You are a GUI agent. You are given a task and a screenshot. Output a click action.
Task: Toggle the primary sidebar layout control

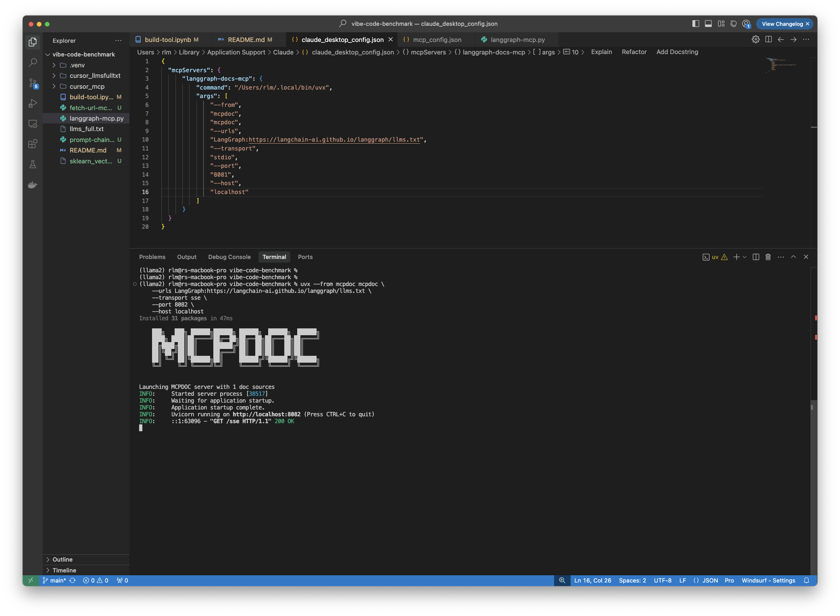coord(696,23)
